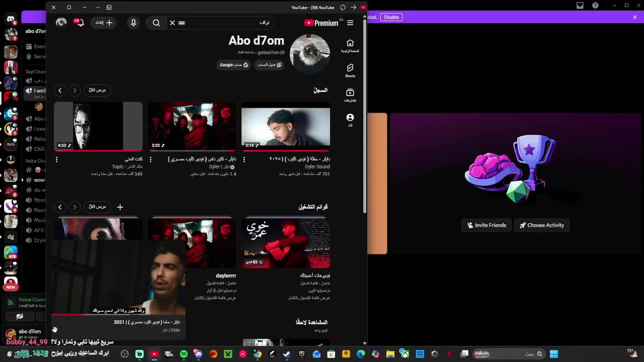Open the 2:22 history video thumbnail
This screenshot has width=644, height=362.
click(192, 127)
